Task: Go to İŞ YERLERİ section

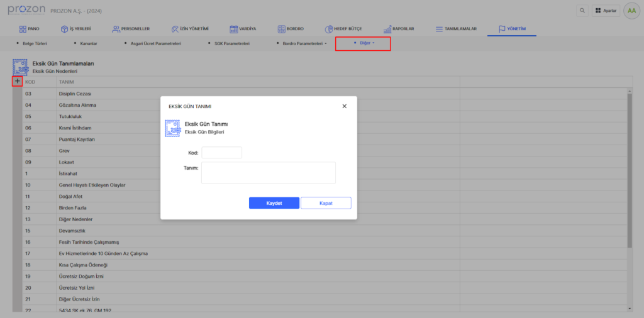Action: click(75, 29)
